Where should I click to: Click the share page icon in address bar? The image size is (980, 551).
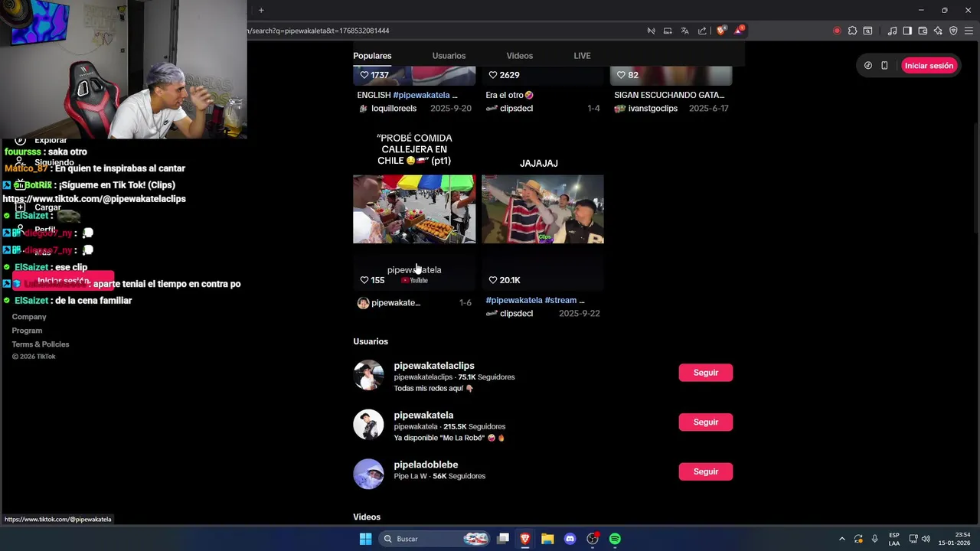(x=702, y=31)
